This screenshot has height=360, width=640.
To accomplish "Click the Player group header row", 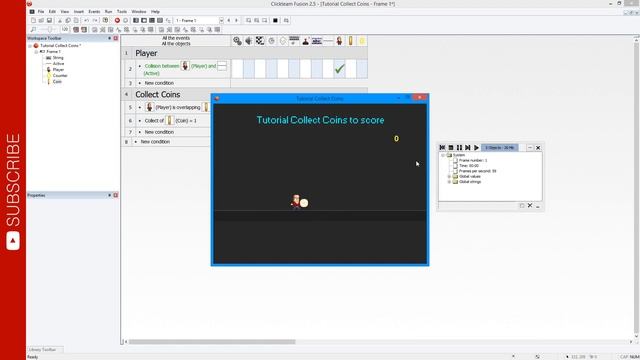I will coord(244,53).
